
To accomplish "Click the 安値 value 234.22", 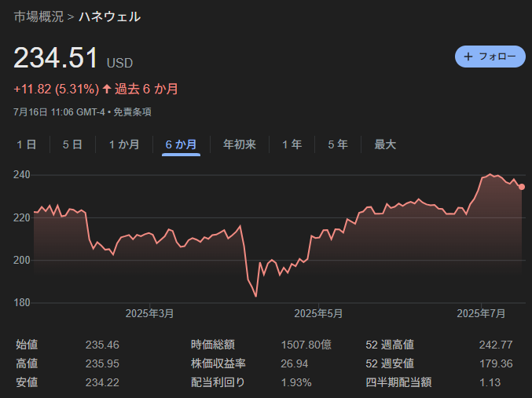I will 102,382.
